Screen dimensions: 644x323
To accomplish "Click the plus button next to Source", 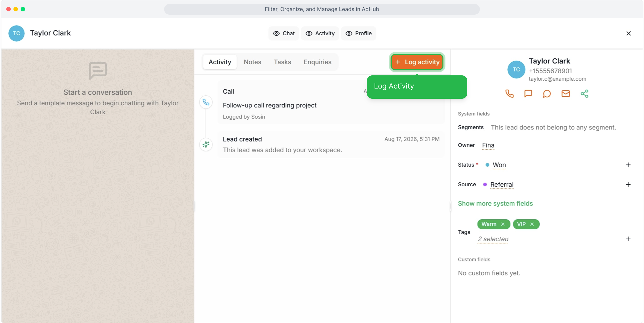I will [628, 185].
